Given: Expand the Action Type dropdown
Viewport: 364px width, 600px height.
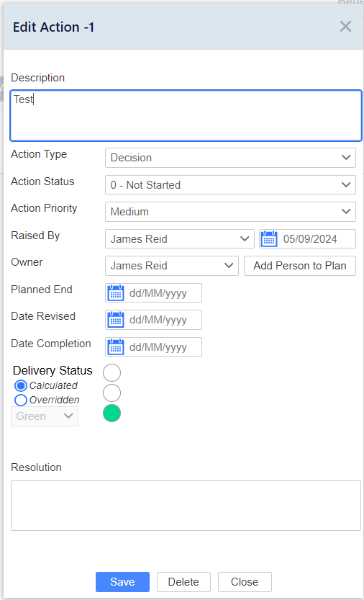Looking at the screenshot, I should [x=231, y=158].
